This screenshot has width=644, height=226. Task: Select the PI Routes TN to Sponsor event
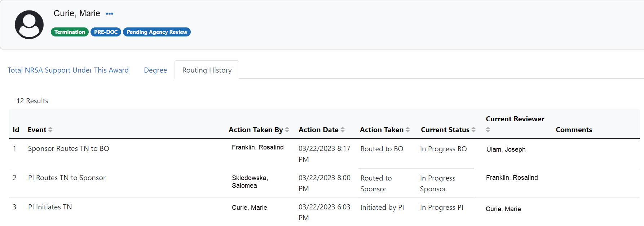coord(67,178)
